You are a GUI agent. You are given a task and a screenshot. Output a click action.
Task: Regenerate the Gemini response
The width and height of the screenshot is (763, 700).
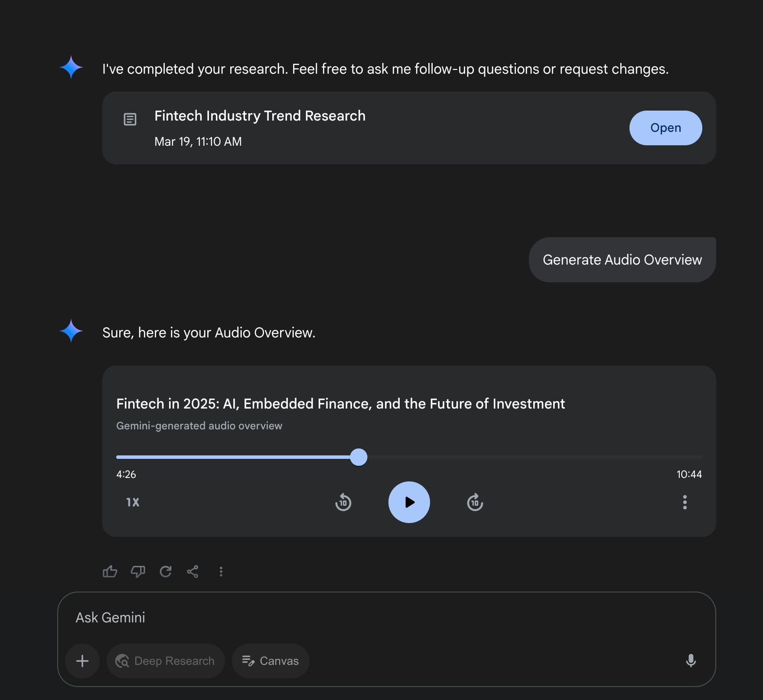click(x=165, y=572)
